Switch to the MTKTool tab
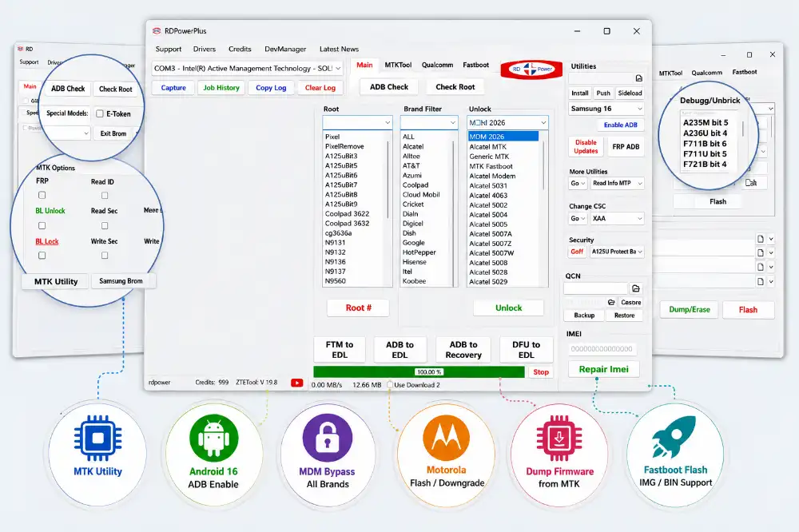 pos(398,65)
